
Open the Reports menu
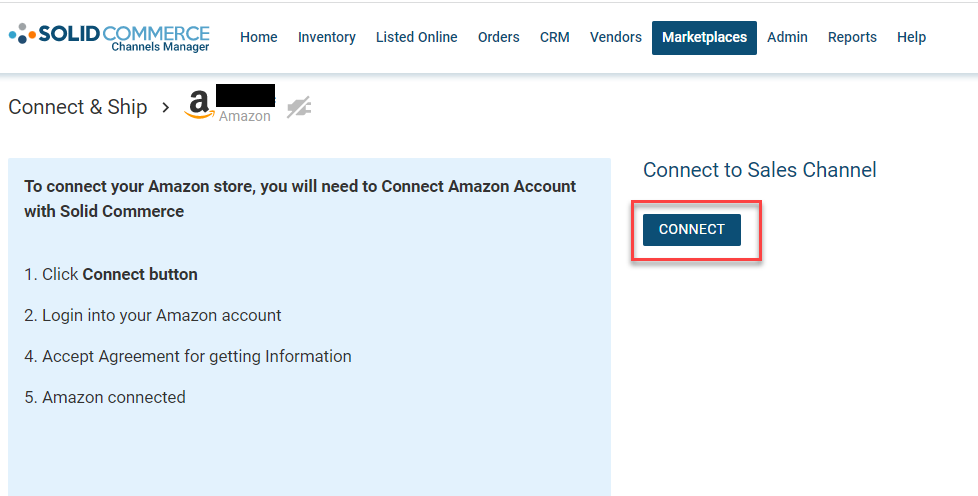[x=852, y=37]
